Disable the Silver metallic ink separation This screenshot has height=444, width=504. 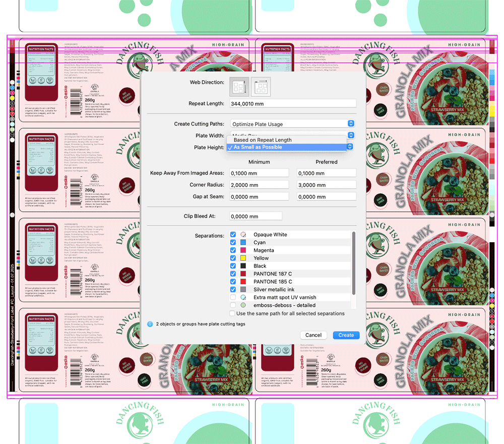pyautogui.click(x=233, y=290)
